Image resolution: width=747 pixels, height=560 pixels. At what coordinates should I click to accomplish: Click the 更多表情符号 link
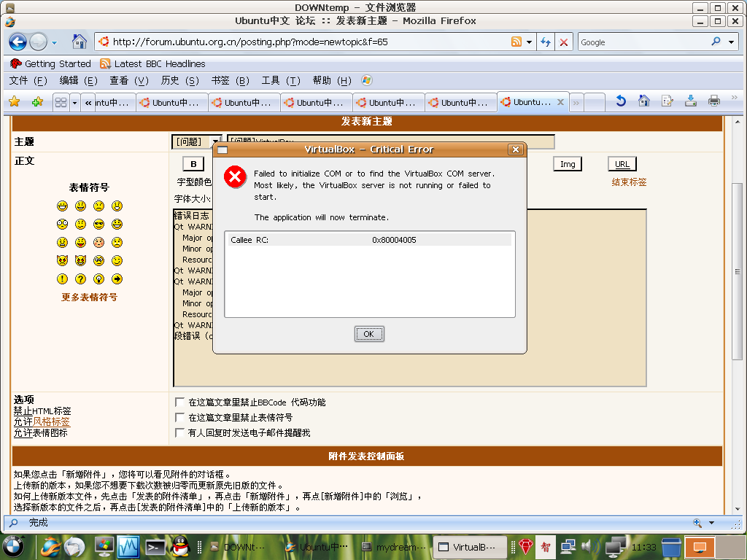pos(89,297)
